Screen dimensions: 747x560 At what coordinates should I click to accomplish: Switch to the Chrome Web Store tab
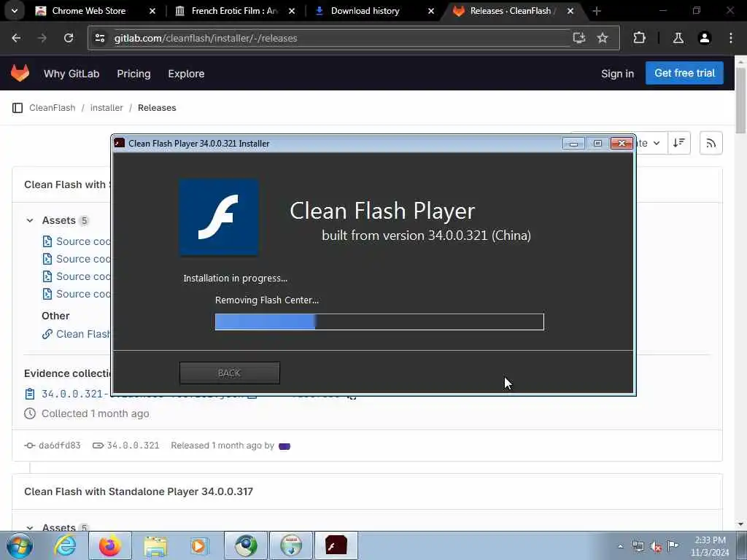point(89,10)
